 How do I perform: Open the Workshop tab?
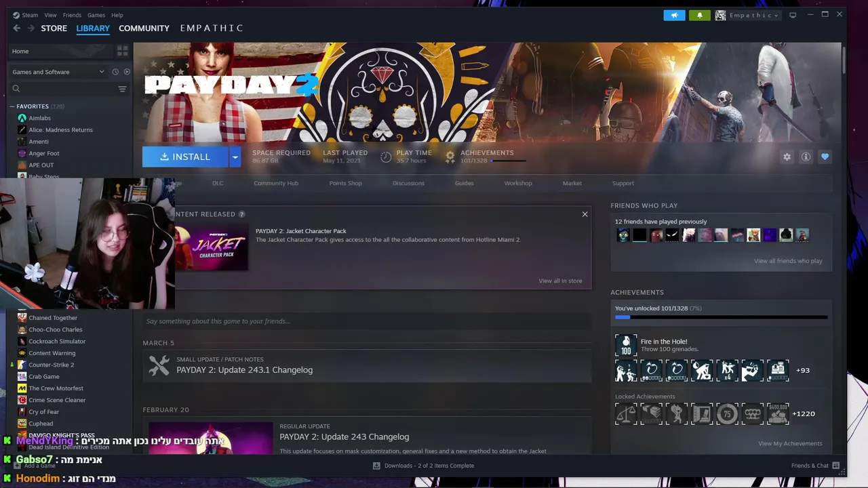coord(518,183)
